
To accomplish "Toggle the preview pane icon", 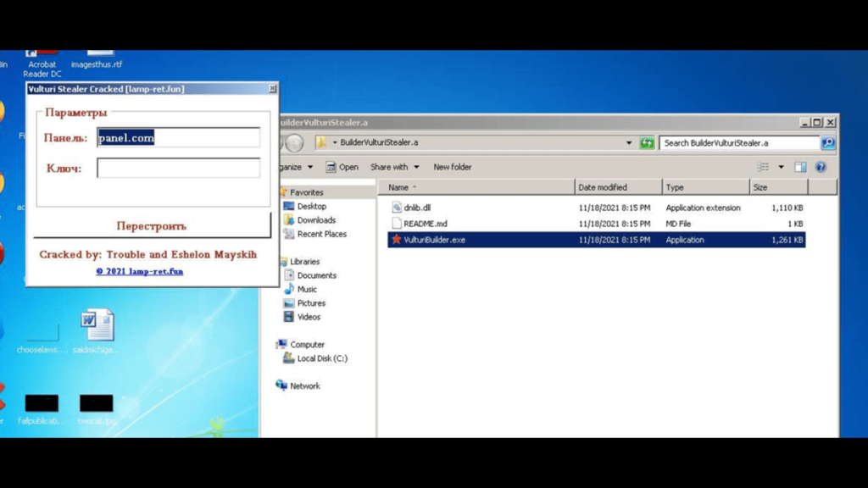I will 800,167.
